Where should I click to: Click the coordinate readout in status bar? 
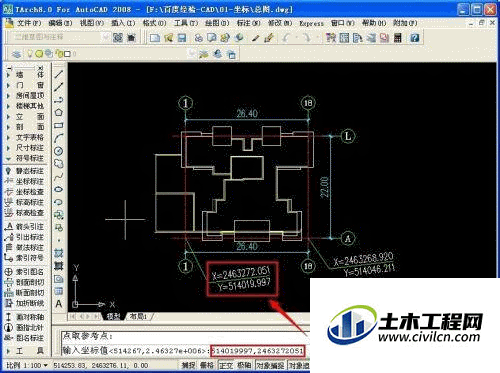tap(100, 365)
